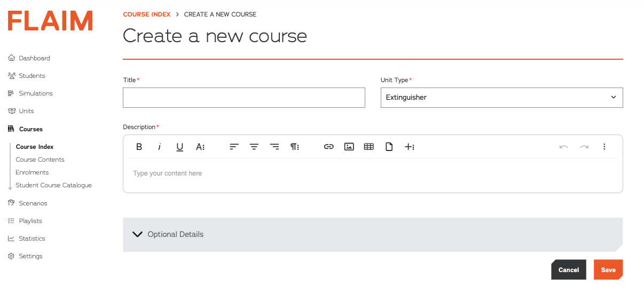
Task: Center align the description text
Action: 254,147
